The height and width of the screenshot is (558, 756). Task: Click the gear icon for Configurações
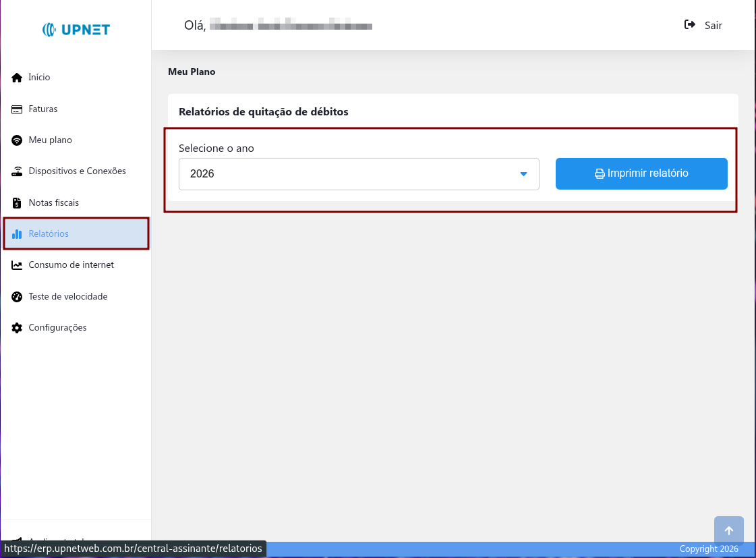[17, 328]
